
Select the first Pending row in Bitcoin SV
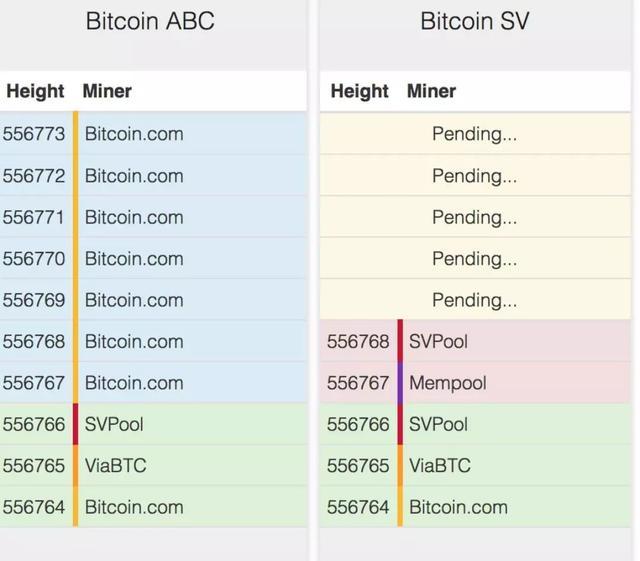tap(475, 134)
